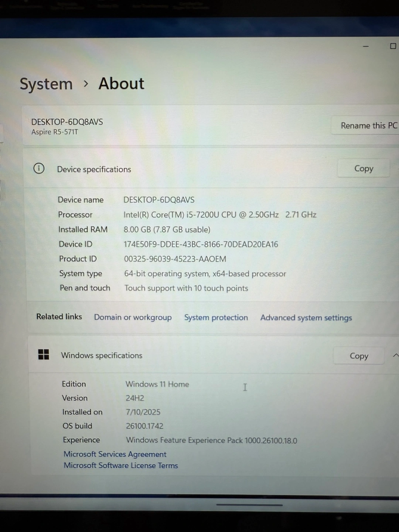Click the DESKTOP-6DQ8AVS name in top card
The image size is (399, 532).
point(67,122)
